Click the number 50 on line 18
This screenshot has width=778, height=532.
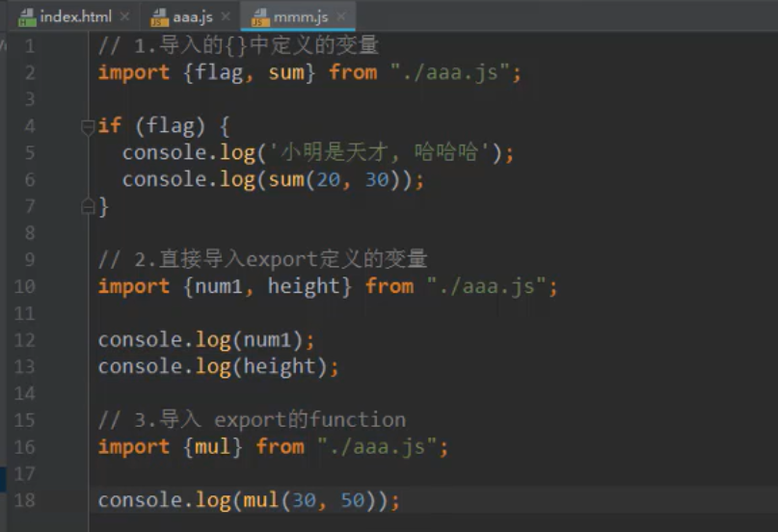tap(352, 500)
